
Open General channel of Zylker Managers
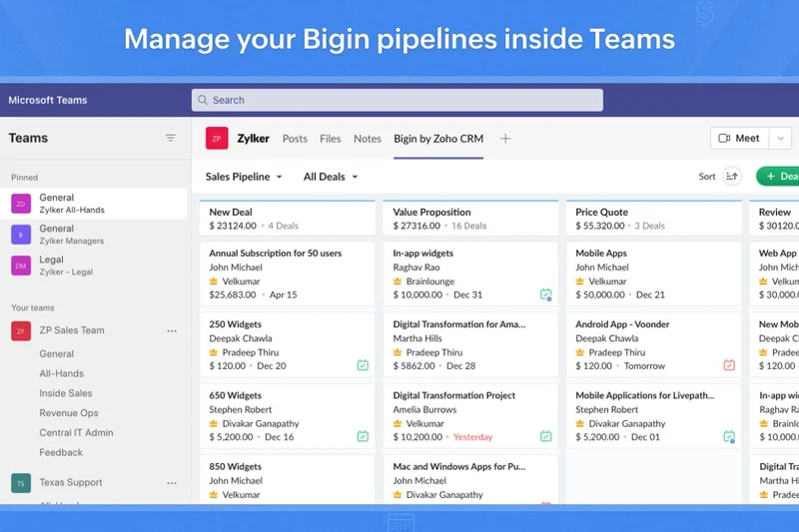[93, 235]
